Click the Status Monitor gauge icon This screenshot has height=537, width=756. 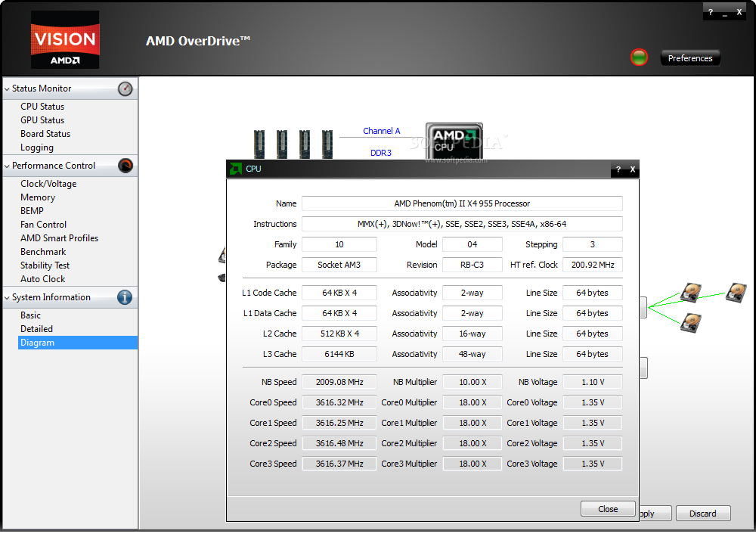point(125,88)
